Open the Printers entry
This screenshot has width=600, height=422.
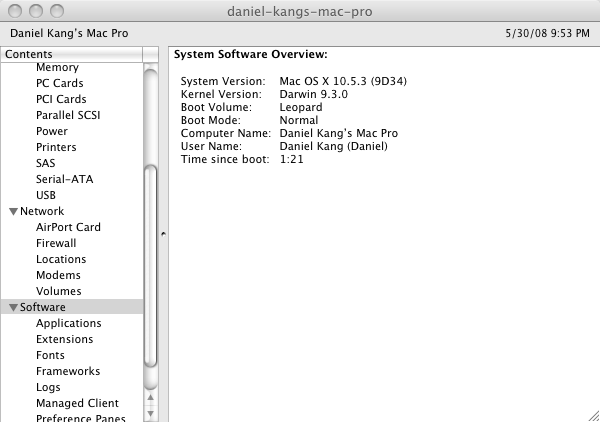(56, 147)
